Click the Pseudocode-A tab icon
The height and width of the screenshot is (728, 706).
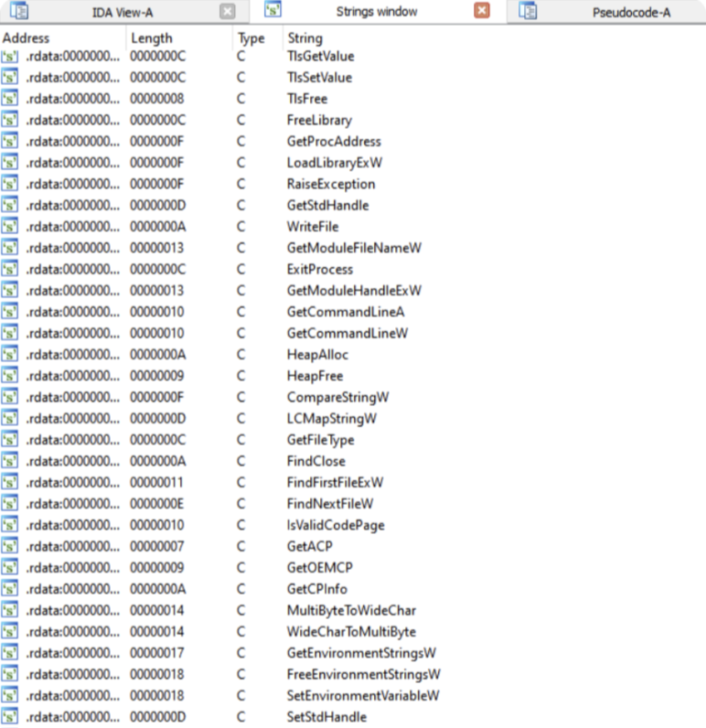(528, 11)
